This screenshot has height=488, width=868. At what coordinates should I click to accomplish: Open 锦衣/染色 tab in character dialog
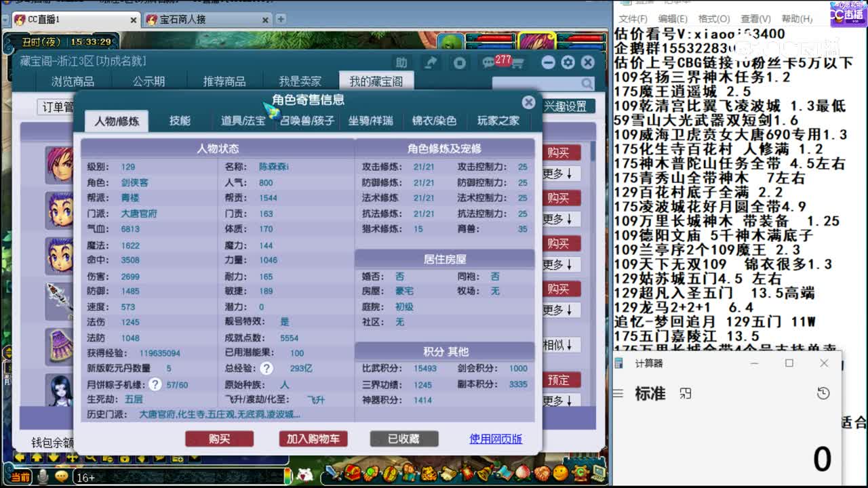point(434,121)
